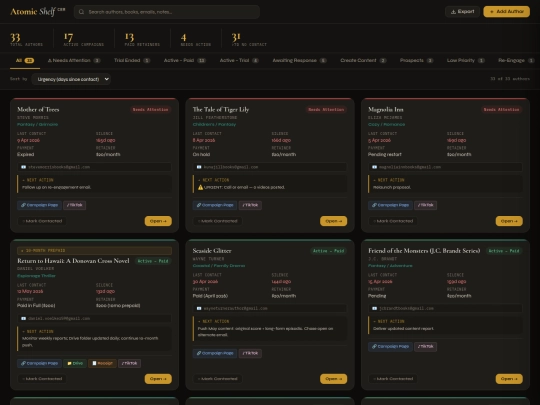This screenshot has height=405, width=540.
Task: Show the Prospects tab
Action: click(416, 60)
